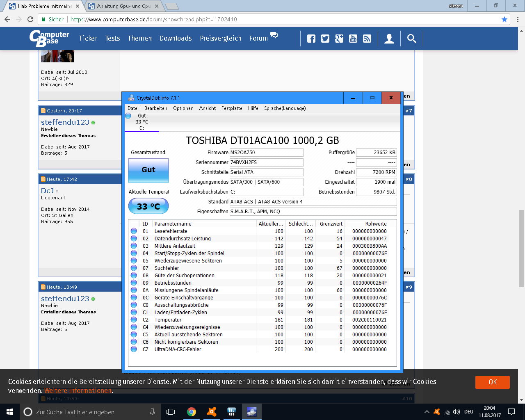The width and height of the screenshot is (525, 420).
Task: Open site search magnifier icon
Action: point(411,39)
